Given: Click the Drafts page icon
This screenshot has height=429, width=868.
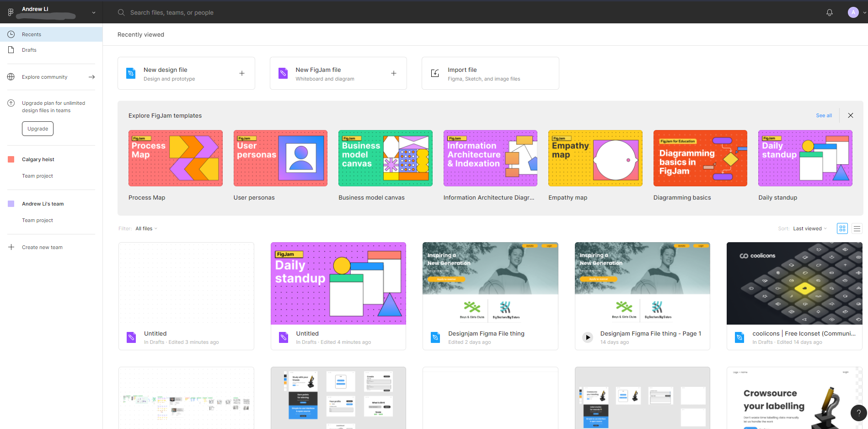Looking at the screenshot, I should pyautogui.click(x=11, y=50).
